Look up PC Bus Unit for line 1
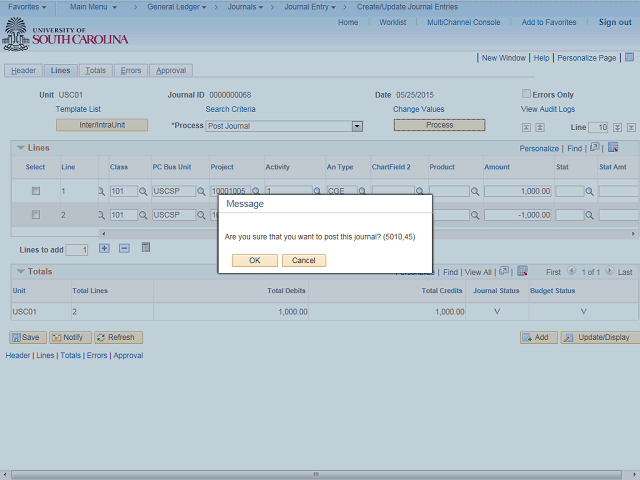Image resolution: width=640 pixels, height=480 pixels. 201,191
